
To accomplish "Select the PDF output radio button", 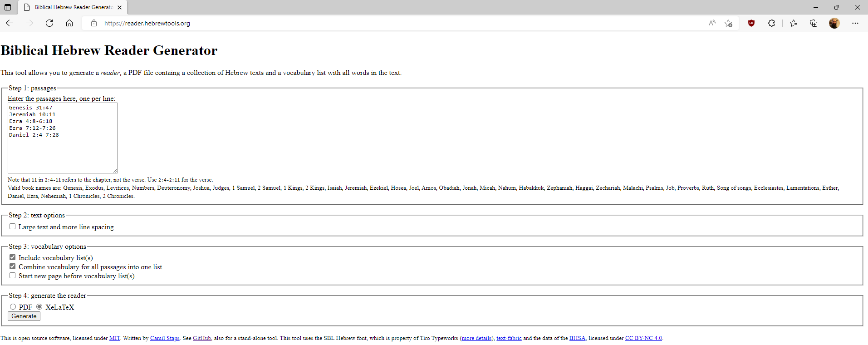I will pos(13,307).
